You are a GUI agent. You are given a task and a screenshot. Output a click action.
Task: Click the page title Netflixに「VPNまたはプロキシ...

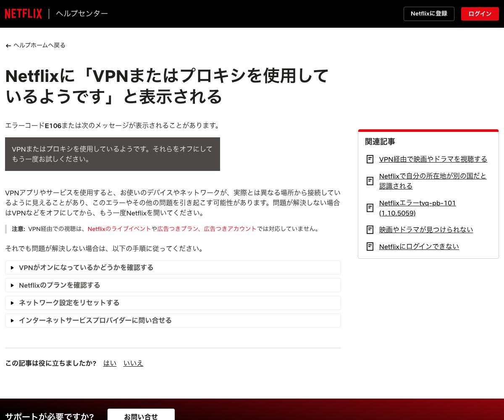[167, 86]
